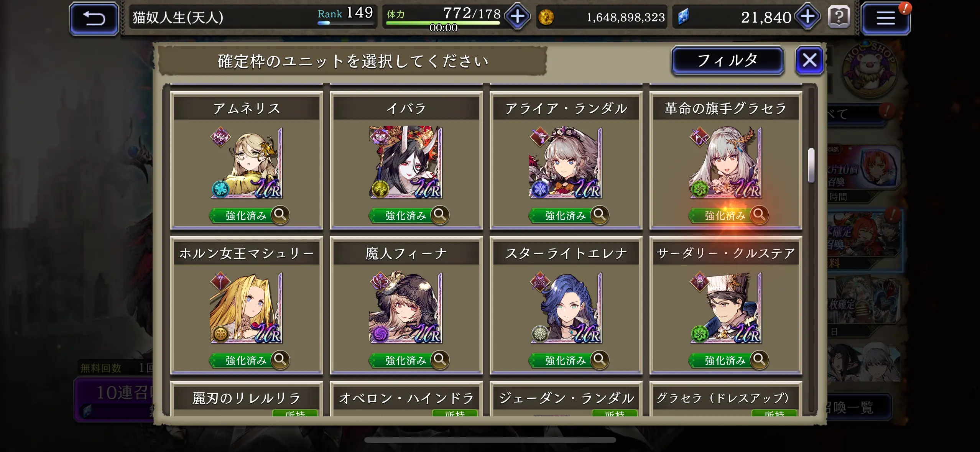Tap the back arrow button
980x452 pixels.
point(94,18)
